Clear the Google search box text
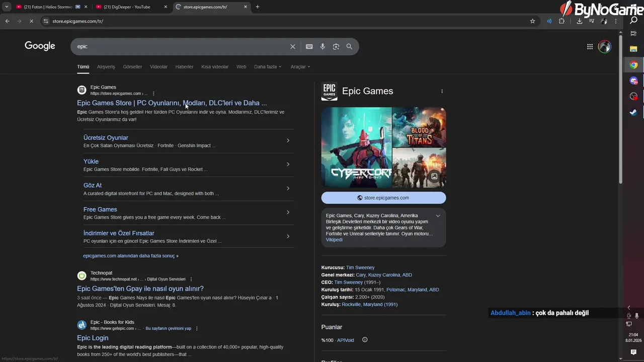The width and height of the screenshot is (644, 362). coord(293,46)
